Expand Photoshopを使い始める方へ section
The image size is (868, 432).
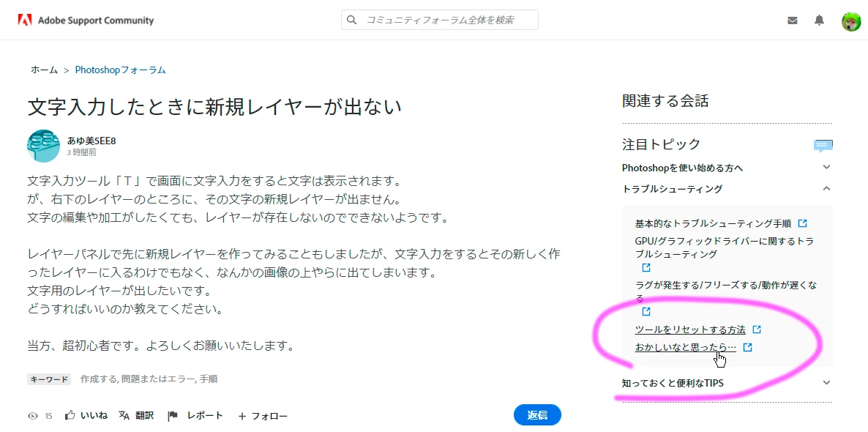pyautogui.click(x=727, y=167)
